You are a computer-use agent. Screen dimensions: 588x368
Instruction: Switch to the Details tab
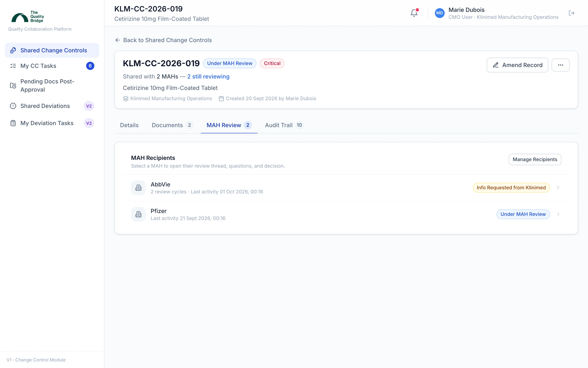[129, 125]
